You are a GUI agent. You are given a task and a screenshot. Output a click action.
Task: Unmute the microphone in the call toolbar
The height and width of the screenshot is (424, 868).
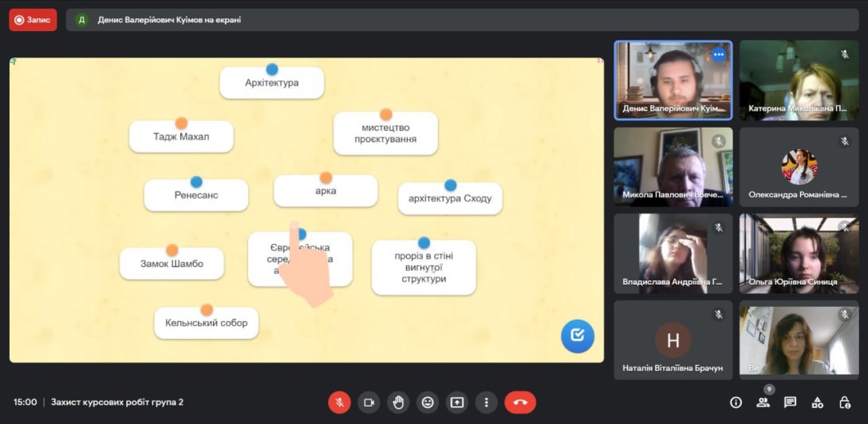point(339,402)
